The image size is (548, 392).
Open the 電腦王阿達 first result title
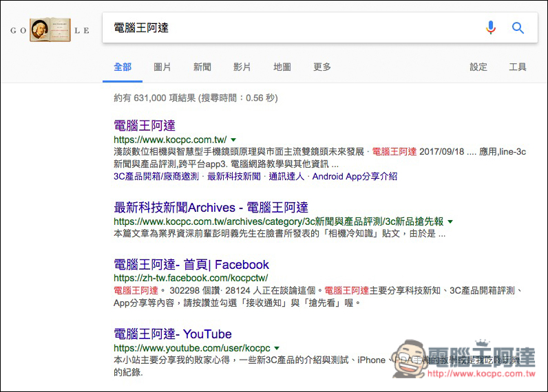coord(145,126)
